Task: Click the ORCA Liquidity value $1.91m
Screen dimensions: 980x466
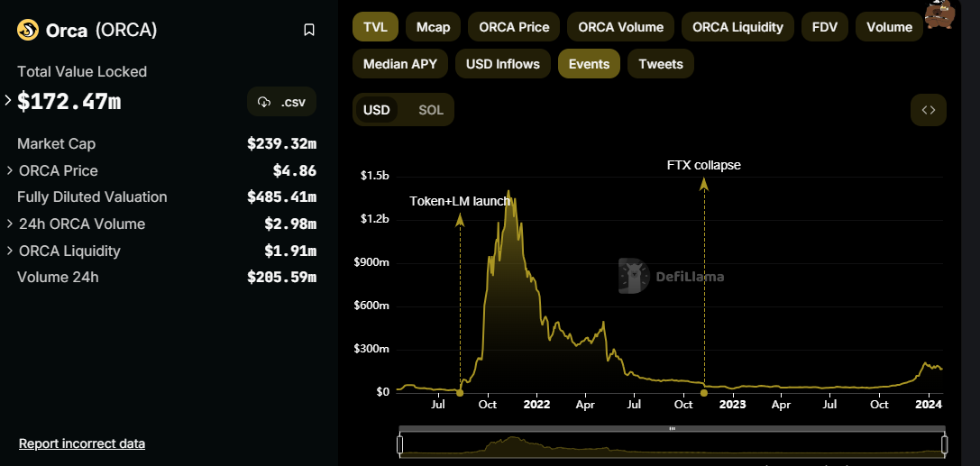Action: tap(290, 251)
